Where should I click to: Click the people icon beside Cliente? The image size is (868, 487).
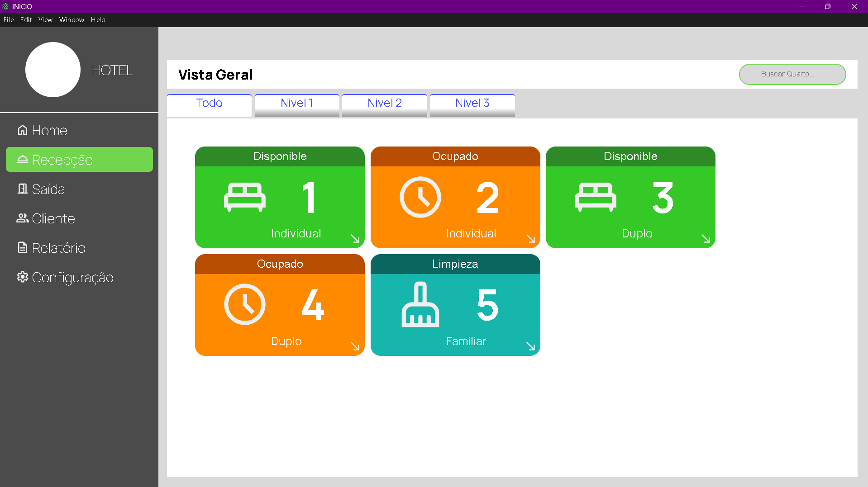tap(22, 218)
